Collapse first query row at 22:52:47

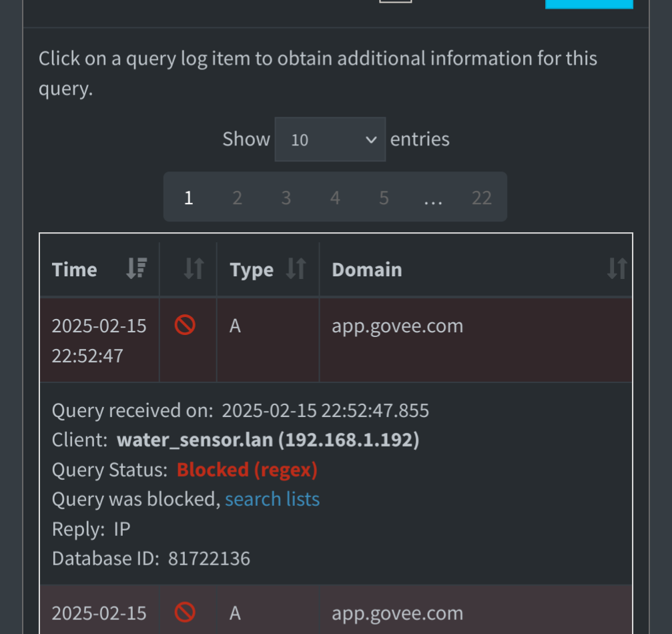(x=336, y=340)
